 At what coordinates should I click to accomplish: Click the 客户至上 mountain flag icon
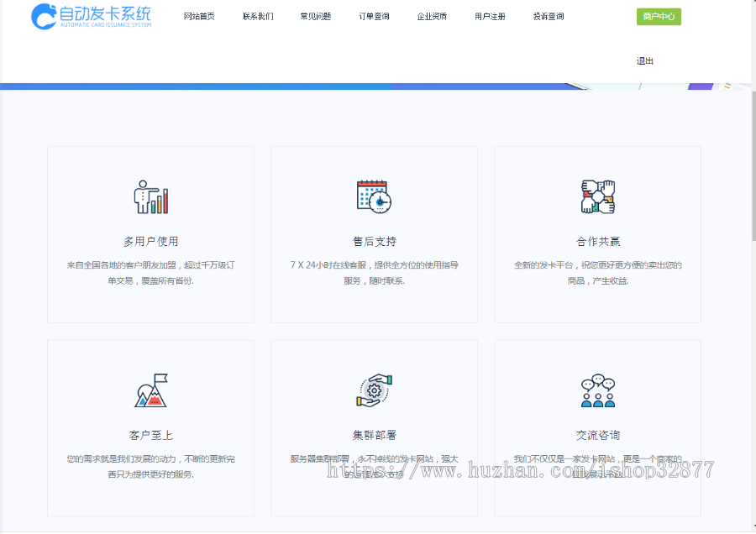[x=150, y=390]
